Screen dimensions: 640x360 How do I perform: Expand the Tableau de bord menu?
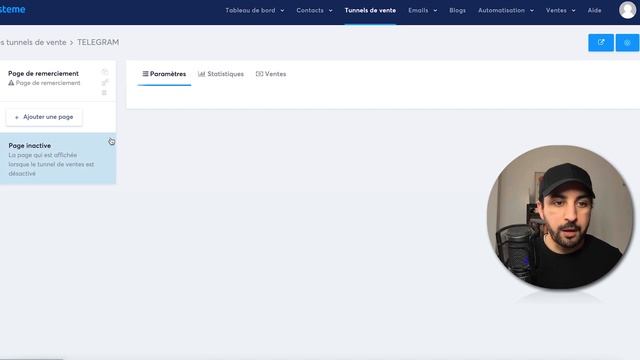tap(255, 11)
